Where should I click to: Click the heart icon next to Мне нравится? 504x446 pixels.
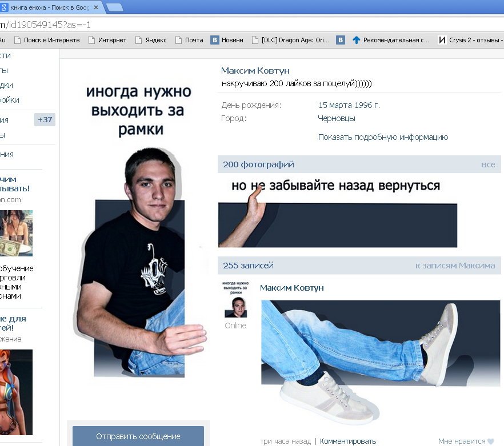[x=490, y=441]
